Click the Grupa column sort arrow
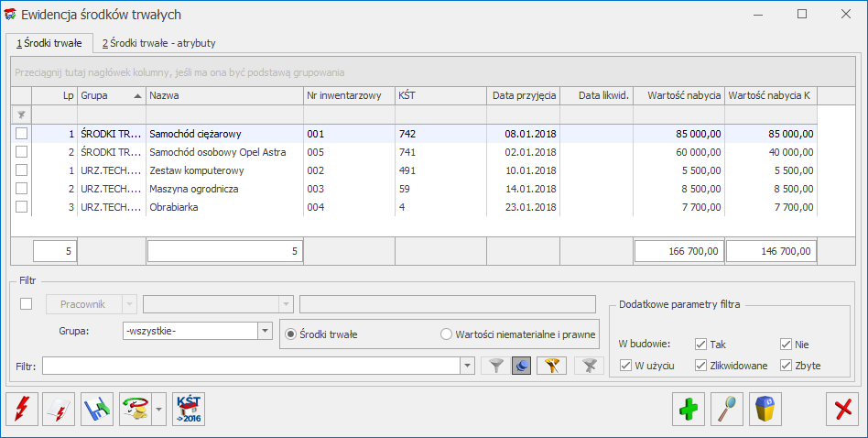 pos(137,96)
